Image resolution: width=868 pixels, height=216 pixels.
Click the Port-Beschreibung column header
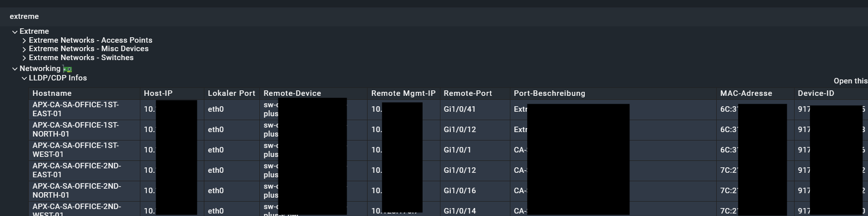click(x=549, y=93)
